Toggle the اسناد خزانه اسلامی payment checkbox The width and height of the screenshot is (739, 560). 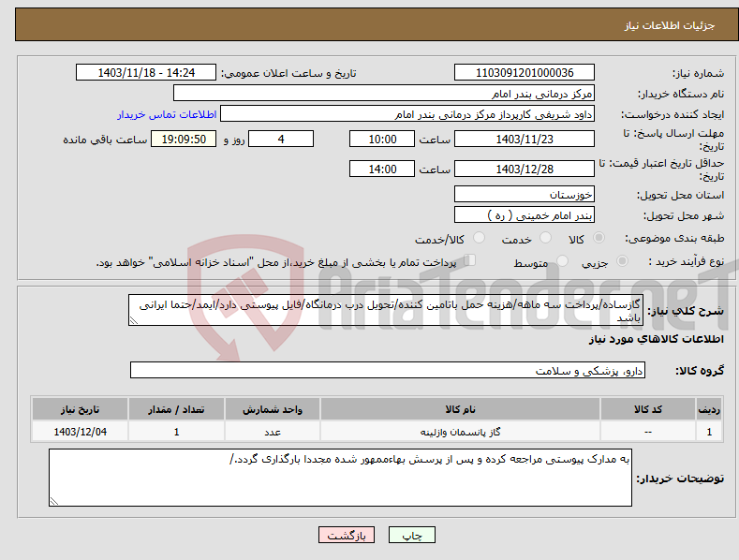coord(469,260)
